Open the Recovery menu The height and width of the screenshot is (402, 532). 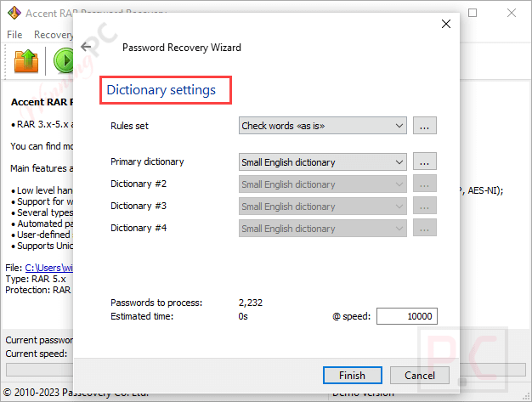pyautogui.click(x=54, y=35)
